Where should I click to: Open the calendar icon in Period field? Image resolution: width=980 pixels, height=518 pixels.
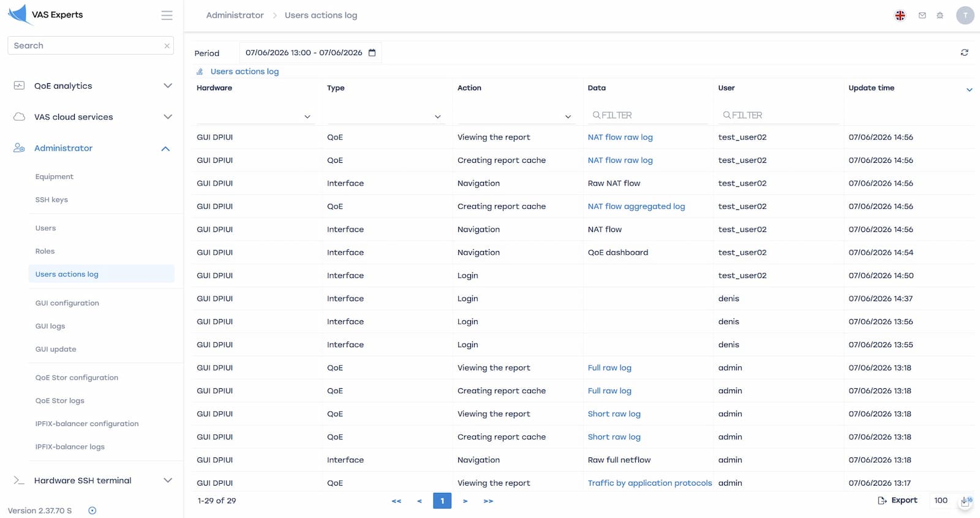click(372, 53)
